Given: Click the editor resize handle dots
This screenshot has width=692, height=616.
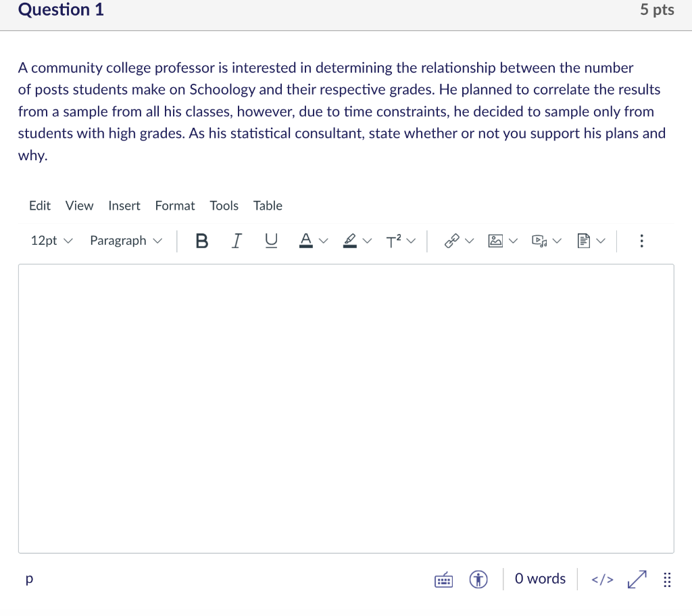Looking at the screenshot, I should pyautogui.click(x=667, y=579).
